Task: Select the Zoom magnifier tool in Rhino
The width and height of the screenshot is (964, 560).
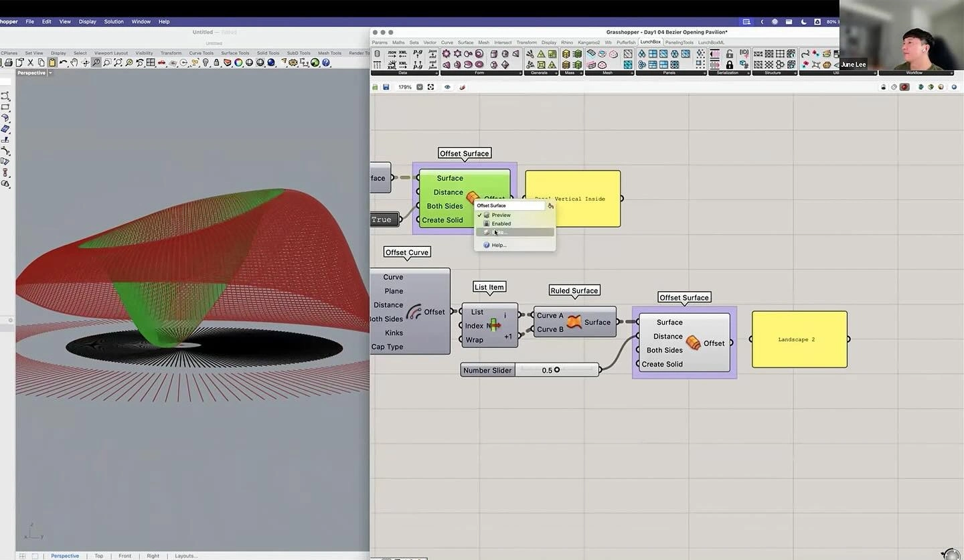Action: 96,63
